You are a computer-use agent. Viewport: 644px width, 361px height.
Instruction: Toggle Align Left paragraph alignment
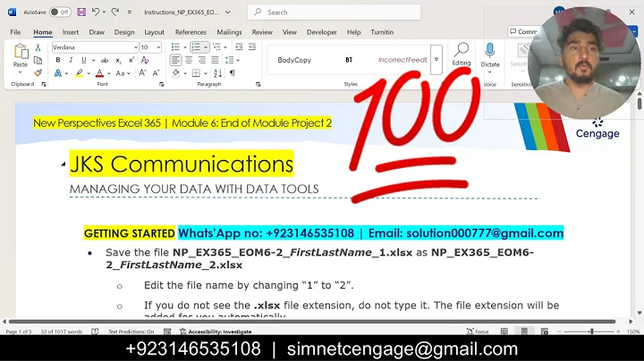(175, 60)
